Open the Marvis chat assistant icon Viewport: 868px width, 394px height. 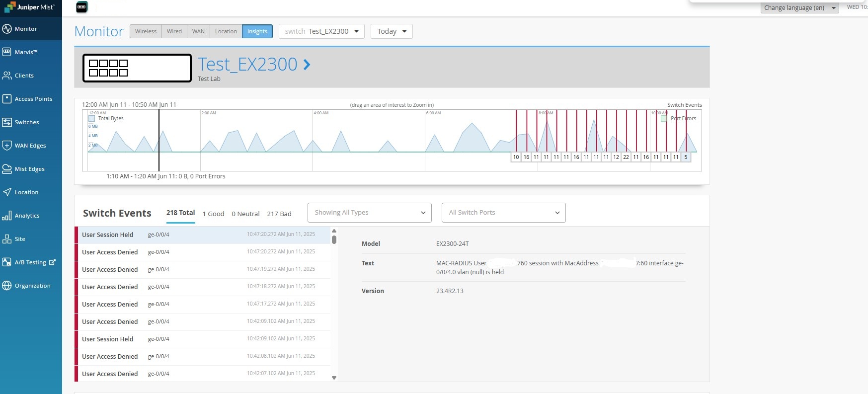pyautogui.click(x=82, y=7)
